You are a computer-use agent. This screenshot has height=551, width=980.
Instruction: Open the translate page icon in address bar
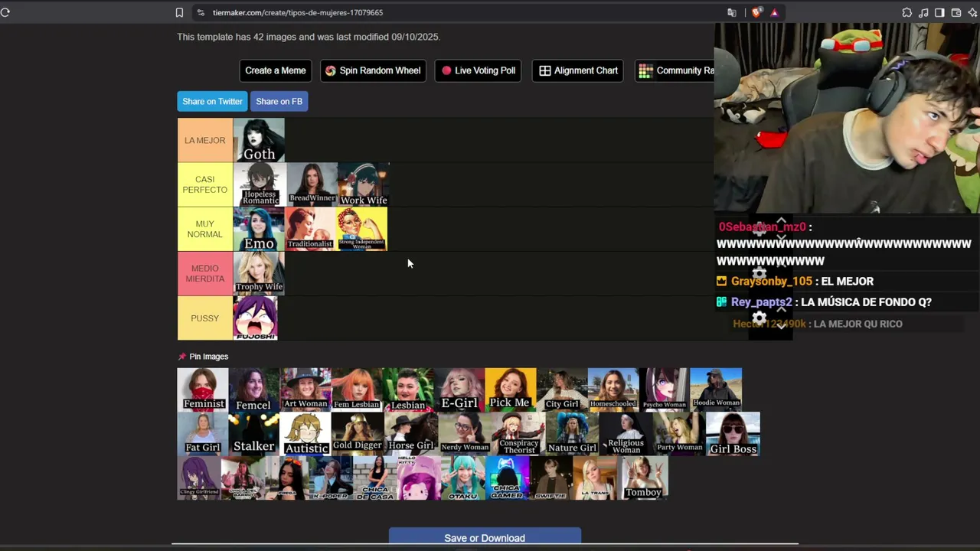pyautogui.click(x=732, y=12)
